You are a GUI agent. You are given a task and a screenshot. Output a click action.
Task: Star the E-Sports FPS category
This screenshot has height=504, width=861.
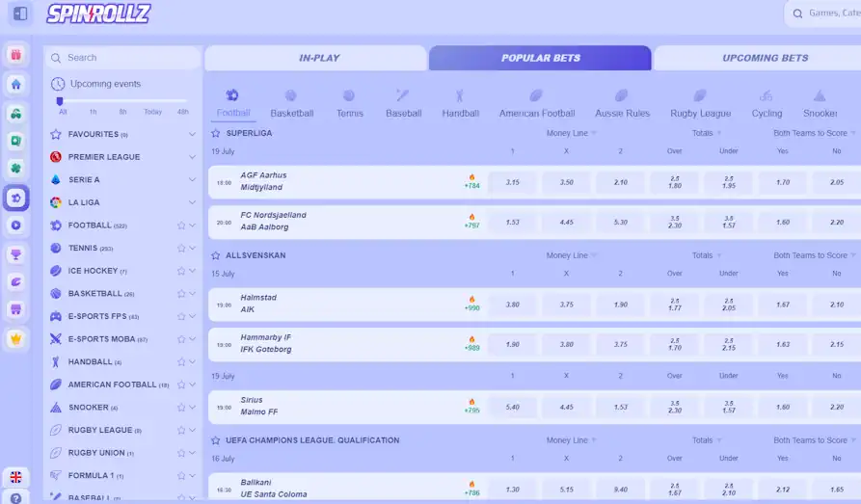(181, 317)
